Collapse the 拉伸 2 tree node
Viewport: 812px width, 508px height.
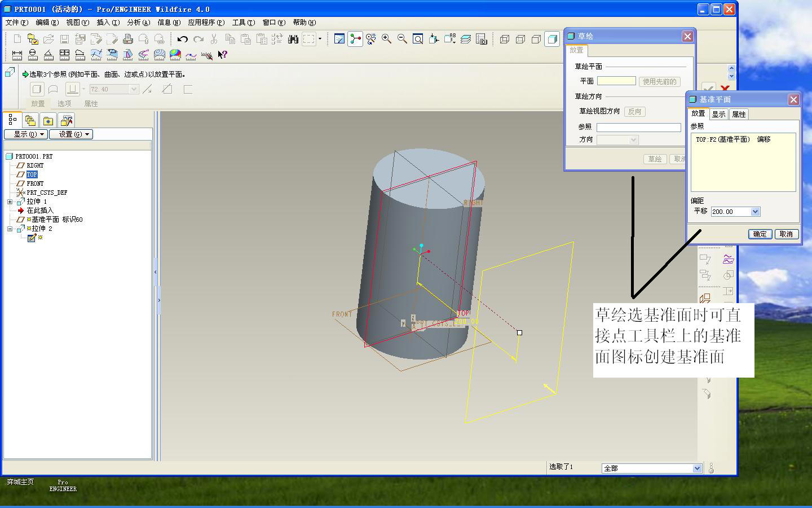[x=10, y=229]
